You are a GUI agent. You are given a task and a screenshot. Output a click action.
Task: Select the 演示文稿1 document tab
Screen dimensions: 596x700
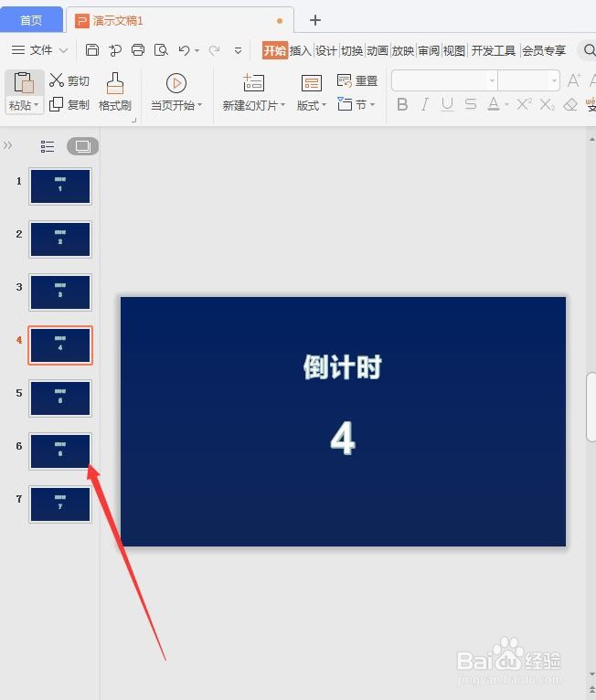click(180, 20)
